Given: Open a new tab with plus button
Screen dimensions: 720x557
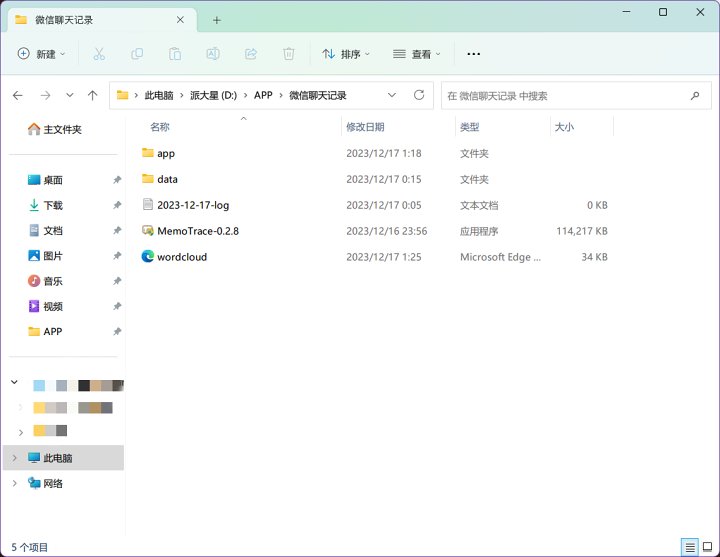Looking at the screenshot, I should (216, 20).
